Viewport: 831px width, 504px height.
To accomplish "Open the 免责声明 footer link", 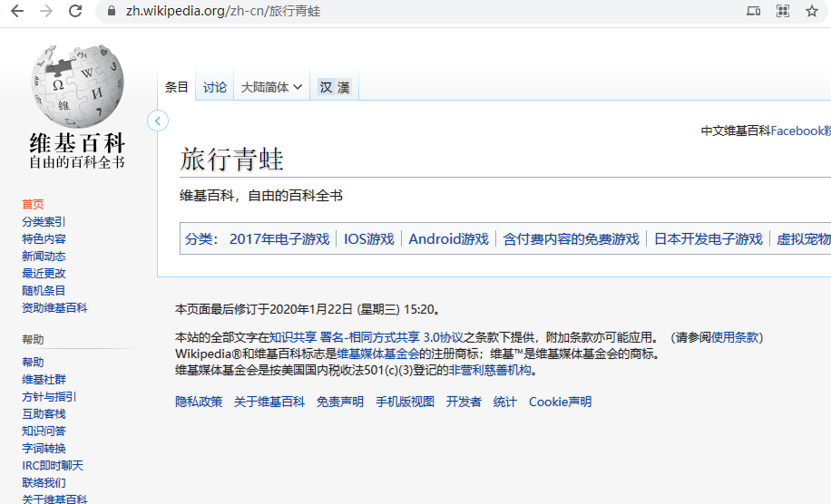I will [x=339, y=402].
